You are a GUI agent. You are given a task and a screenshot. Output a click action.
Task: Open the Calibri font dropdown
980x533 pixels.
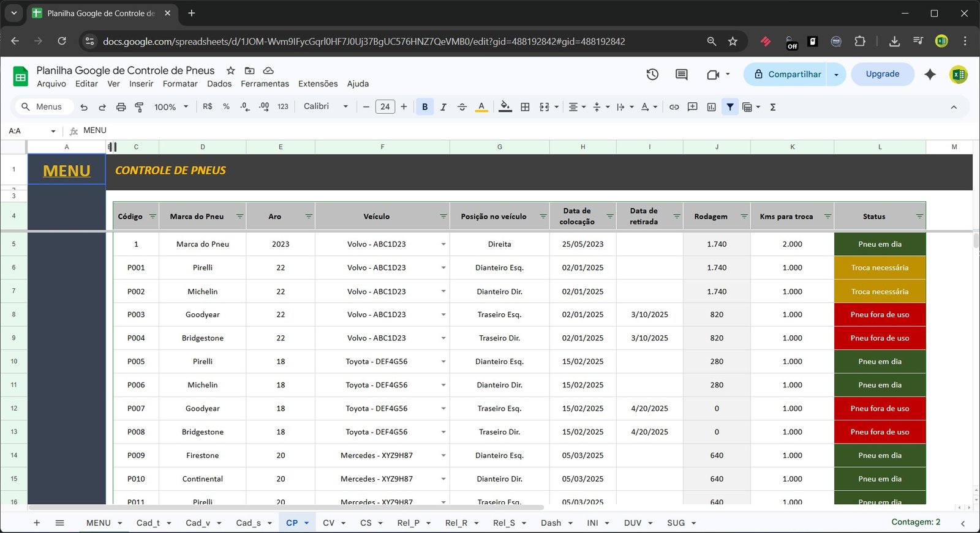325,106
